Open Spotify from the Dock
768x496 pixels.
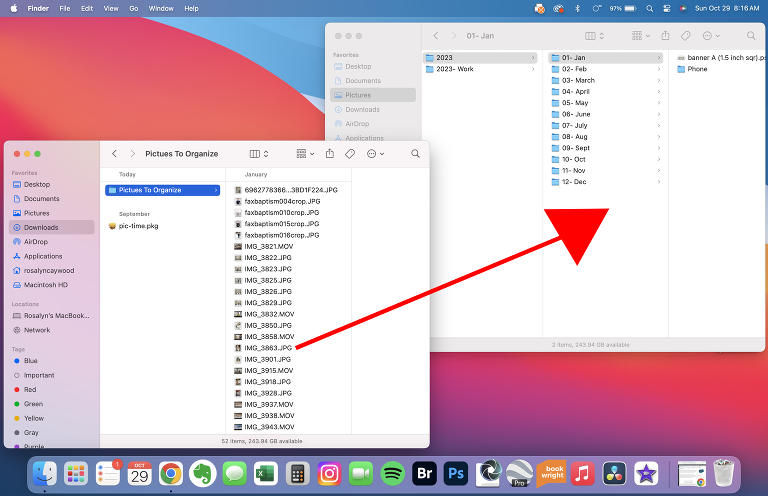coord(393,473)
